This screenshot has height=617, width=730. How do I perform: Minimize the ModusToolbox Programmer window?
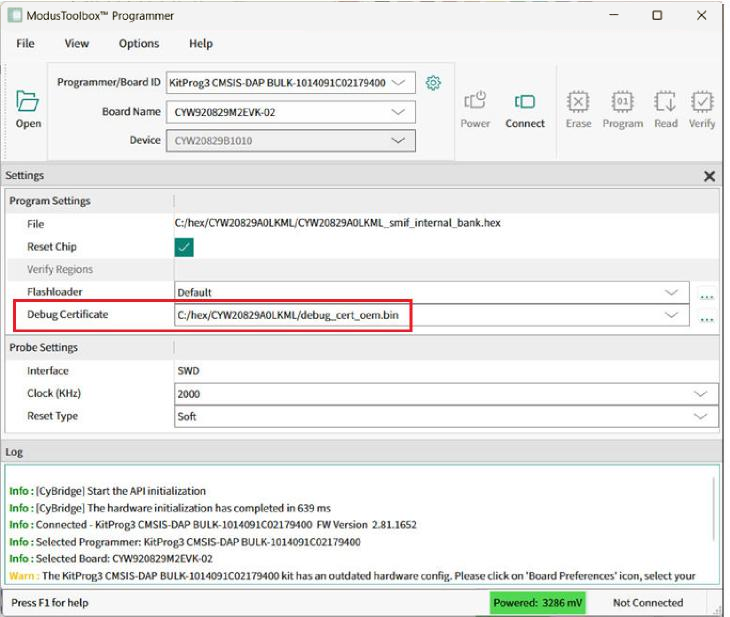(614, 15)
